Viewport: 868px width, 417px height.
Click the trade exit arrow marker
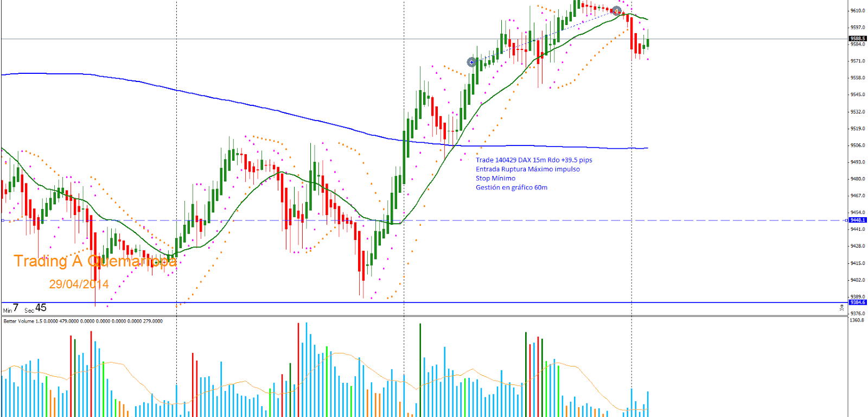coord(616,11)
